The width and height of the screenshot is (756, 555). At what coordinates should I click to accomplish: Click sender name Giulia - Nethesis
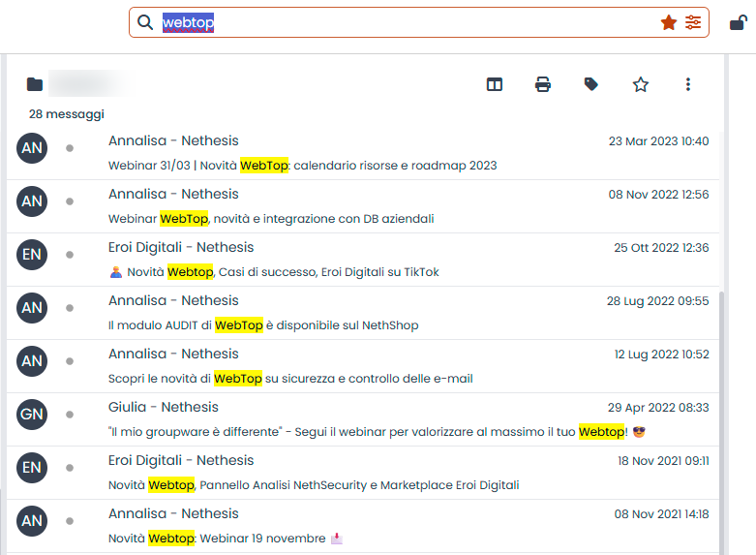point(164,407)
